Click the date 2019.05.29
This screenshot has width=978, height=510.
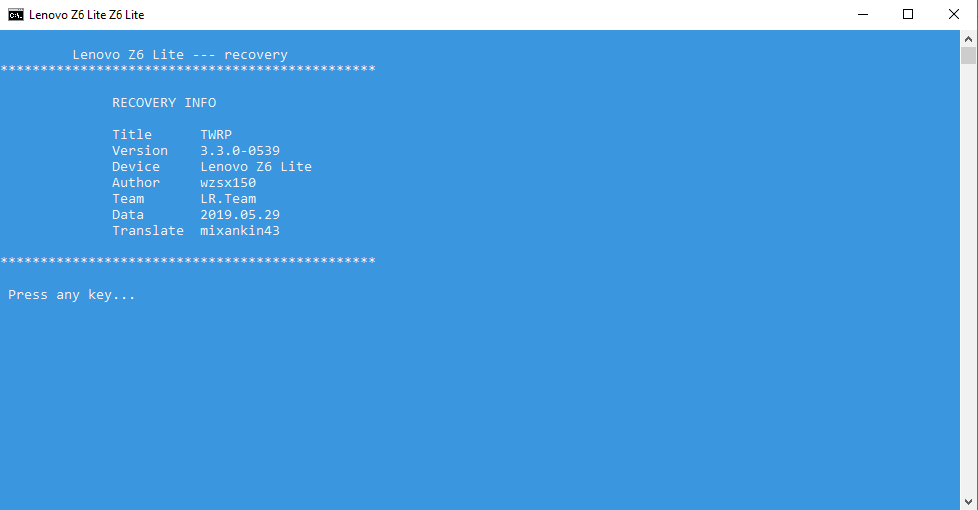tap(240, 214)
